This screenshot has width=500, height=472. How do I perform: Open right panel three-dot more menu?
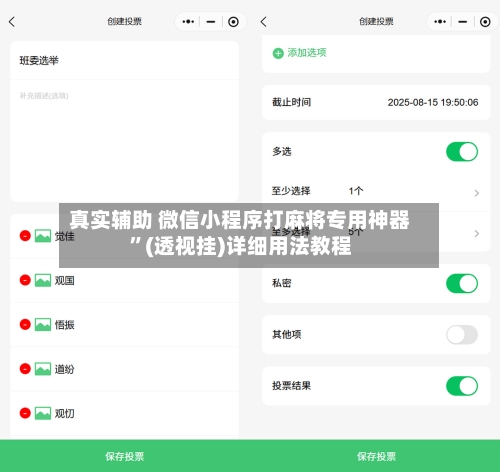pos(440,22)
